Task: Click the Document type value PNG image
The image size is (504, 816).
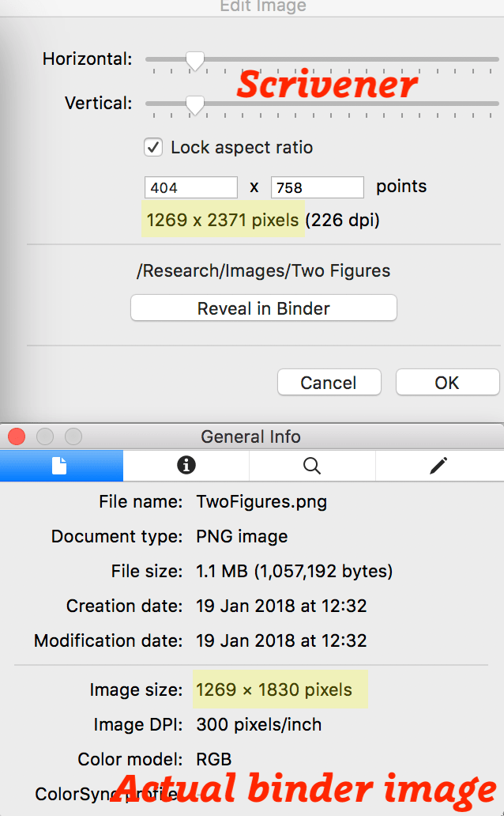Action: tap(242, 536)
